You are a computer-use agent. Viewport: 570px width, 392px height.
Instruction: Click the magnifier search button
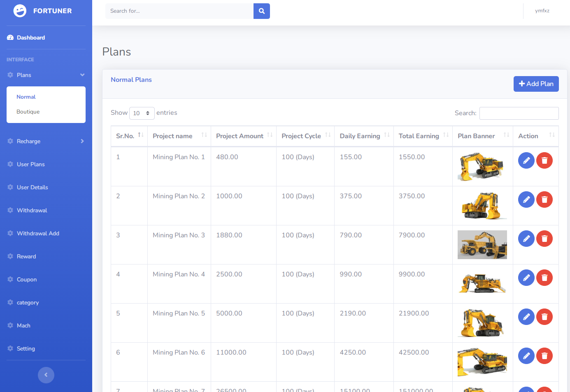pos(261,11)
